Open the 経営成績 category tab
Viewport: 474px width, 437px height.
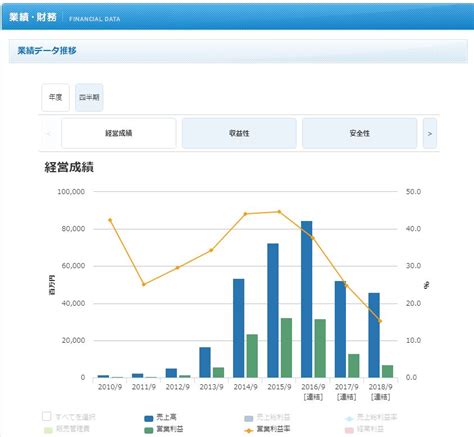[x=119, y=133]
